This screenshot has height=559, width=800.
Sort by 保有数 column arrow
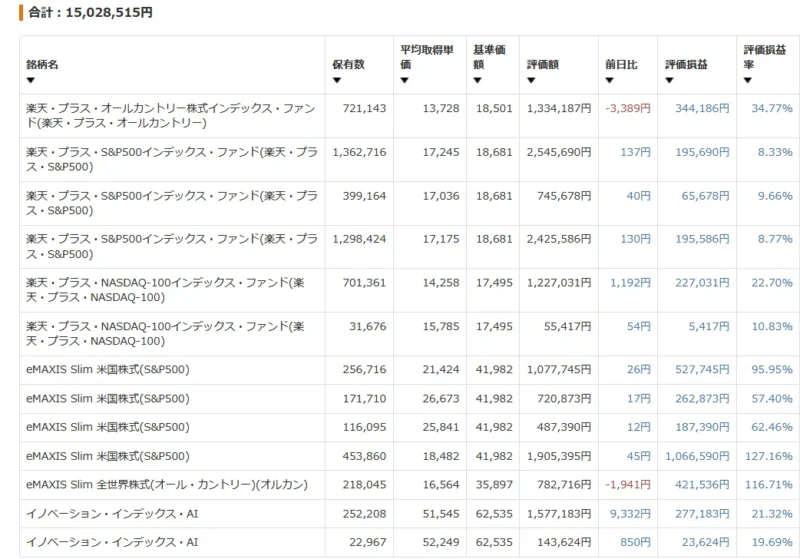click(x=337, y=80)
